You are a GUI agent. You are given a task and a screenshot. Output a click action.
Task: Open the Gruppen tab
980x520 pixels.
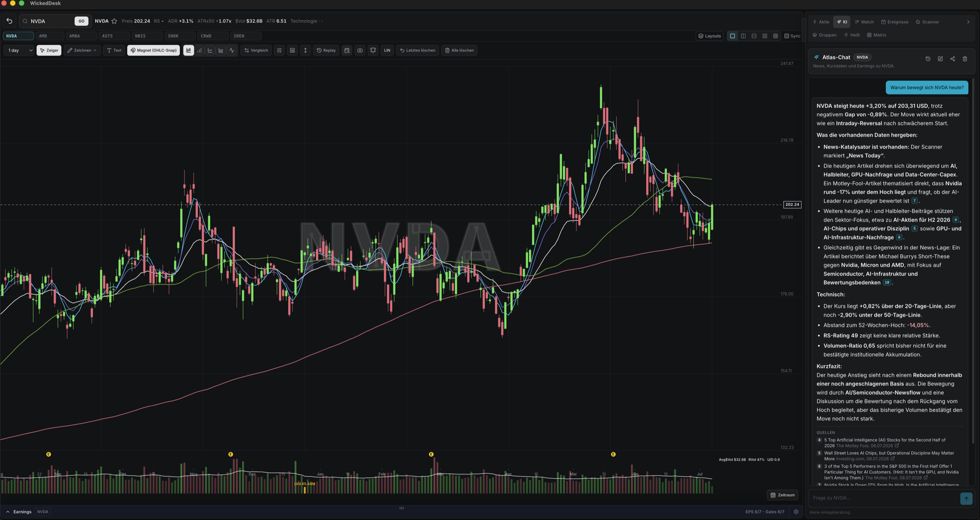(825, 35)
